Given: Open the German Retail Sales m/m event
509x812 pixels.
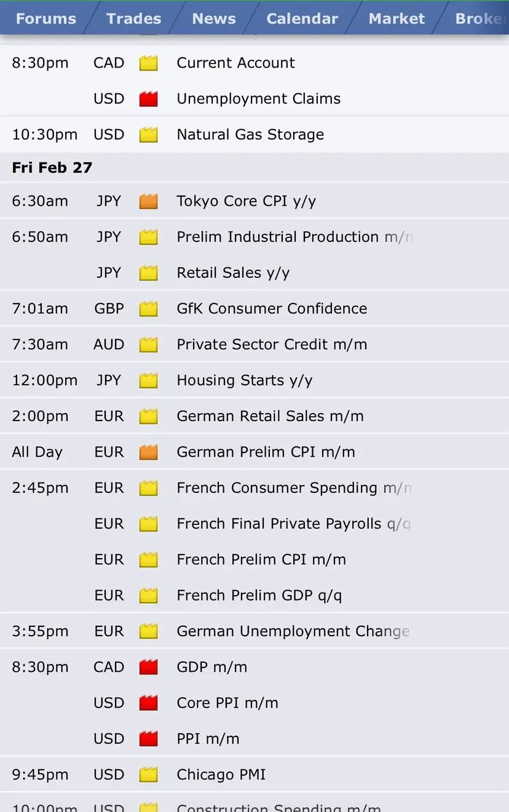Looking at the screenshot, I should 270,416.
